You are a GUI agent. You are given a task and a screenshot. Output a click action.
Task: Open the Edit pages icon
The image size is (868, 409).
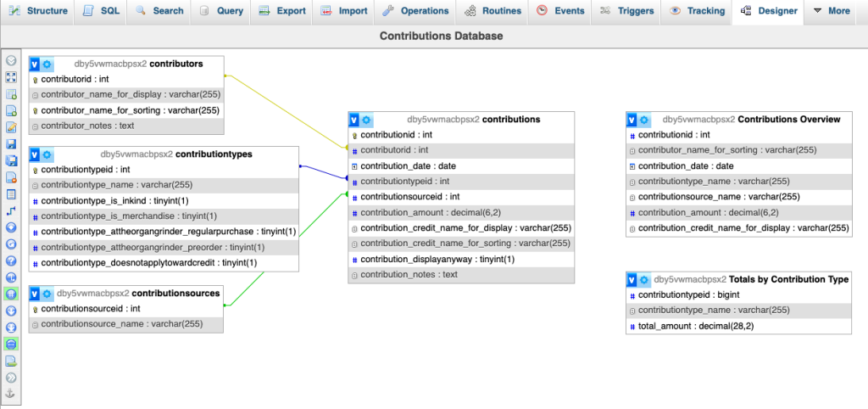(10, 127)
